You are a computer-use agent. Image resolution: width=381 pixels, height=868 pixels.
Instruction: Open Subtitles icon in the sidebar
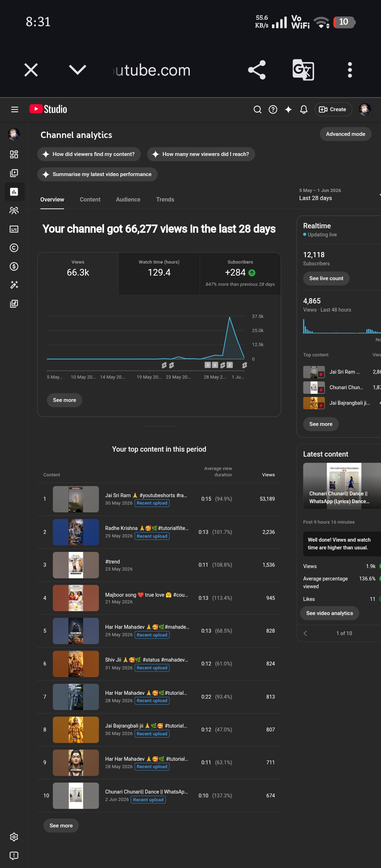click(14, 229)
